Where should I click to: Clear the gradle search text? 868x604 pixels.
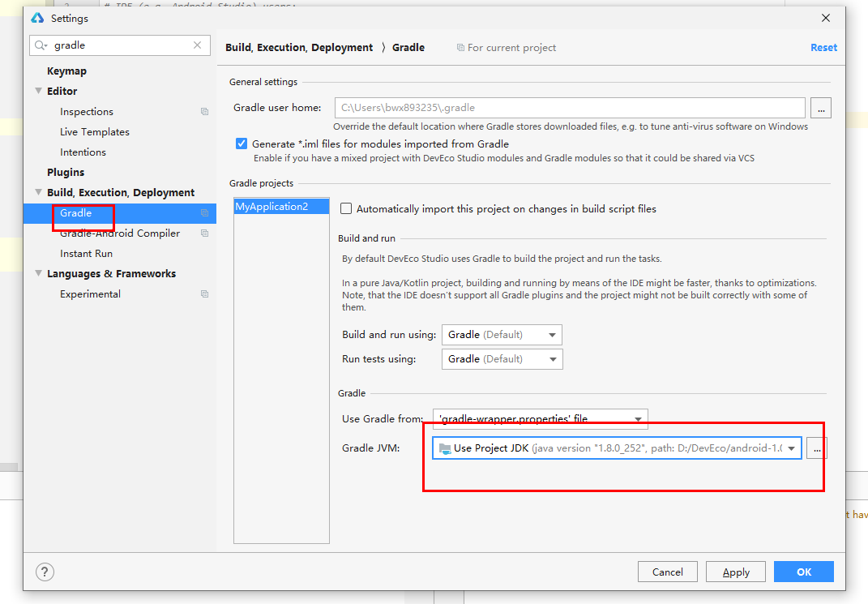197,45
